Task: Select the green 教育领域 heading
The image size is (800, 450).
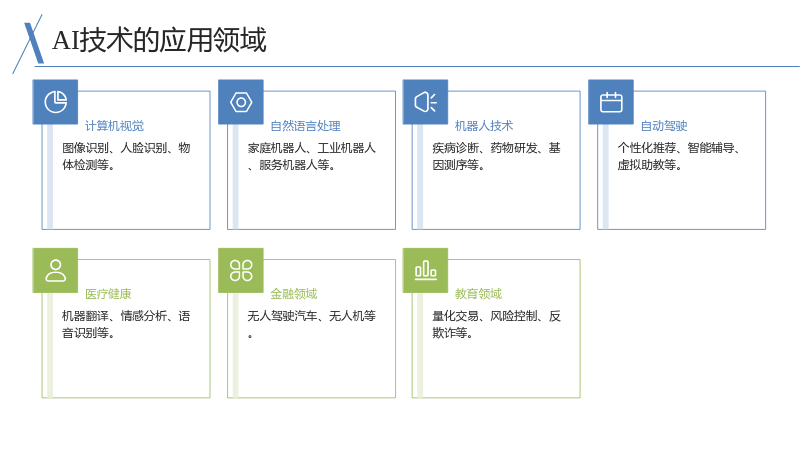Action: pos(478,294)
